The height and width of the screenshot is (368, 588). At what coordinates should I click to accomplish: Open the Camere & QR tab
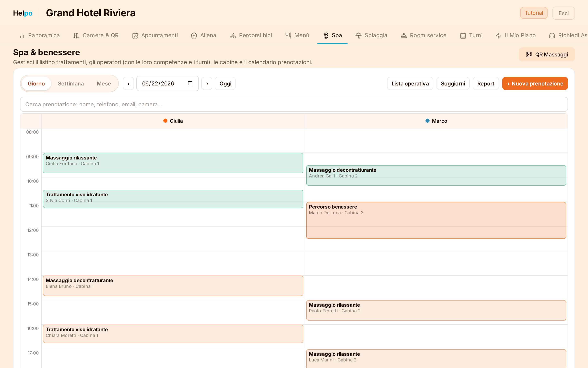pyautogui.click(x=96, y=35)
